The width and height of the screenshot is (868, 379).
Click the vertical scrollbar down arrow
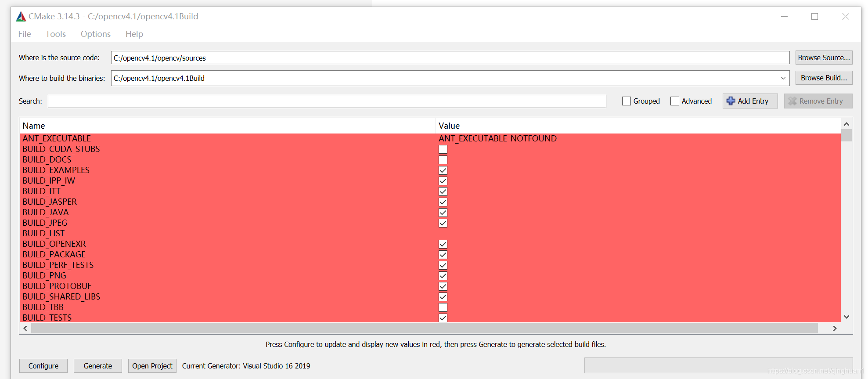pos(847,317)
